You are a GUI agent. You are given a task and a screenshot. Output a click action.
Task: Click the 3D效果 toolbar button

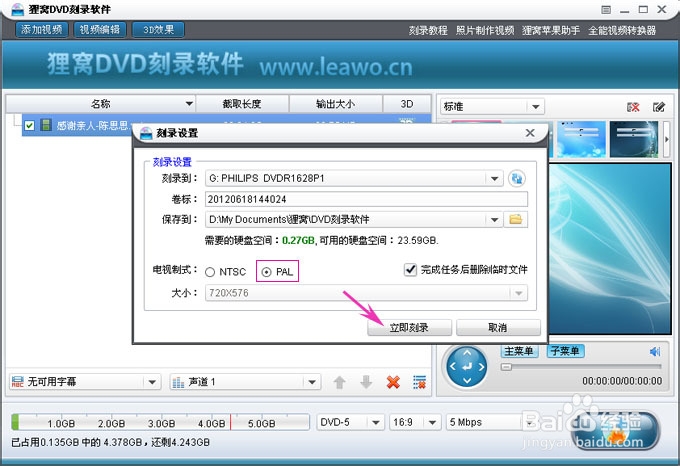(x=158, y=29)
